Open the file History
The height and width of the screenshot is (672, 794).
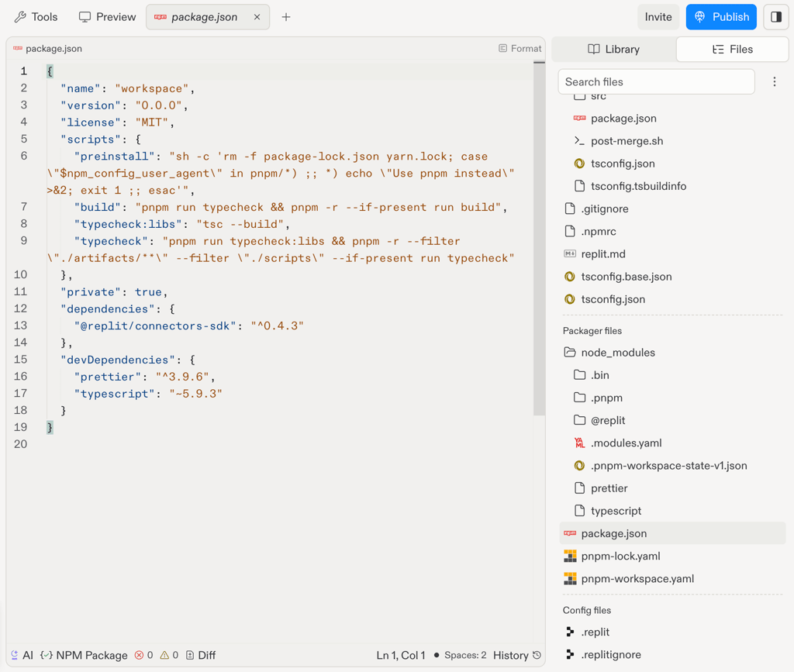click(517, 655)
